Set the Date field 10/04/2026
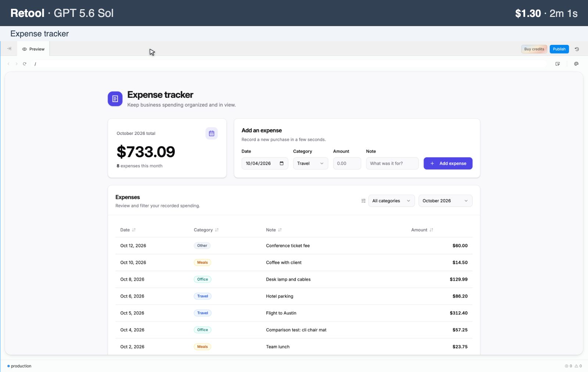 pyautogui.click(x=265, y=164)
